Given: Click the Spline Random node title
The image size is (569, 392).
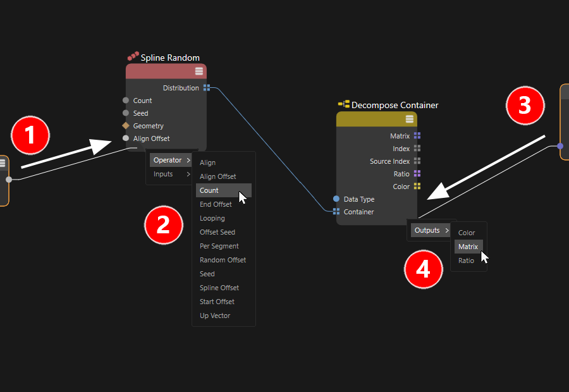Looking at the screenshot, I should [x=170, y=58].
